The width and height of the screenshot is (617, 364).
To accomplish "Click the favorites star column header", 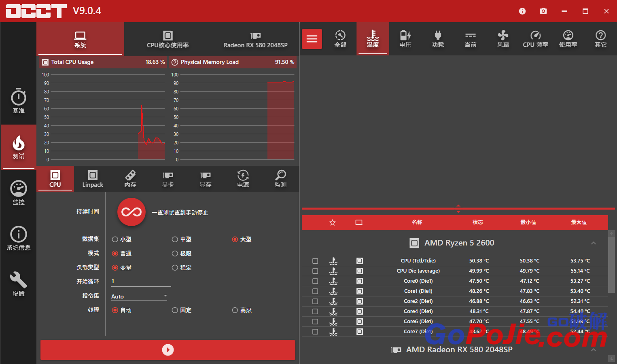I will [333, 222].
